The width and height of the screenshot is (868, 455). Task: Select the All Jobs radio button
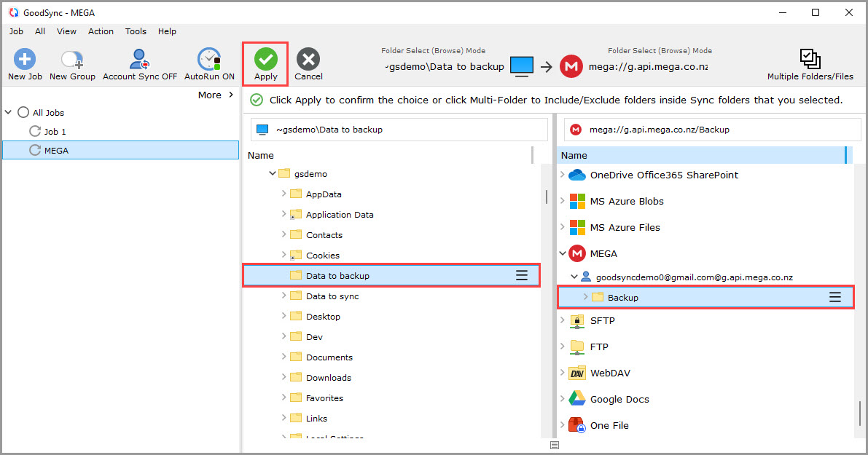(23, 112)
